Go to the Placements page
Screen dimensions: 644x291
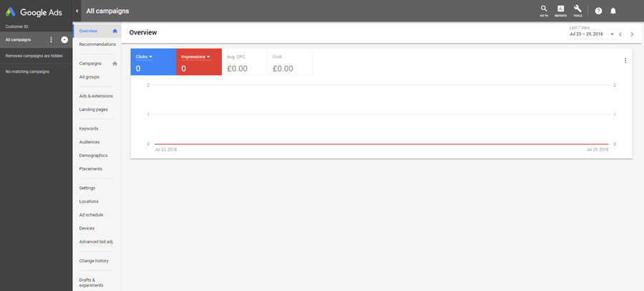pos(91,168)
